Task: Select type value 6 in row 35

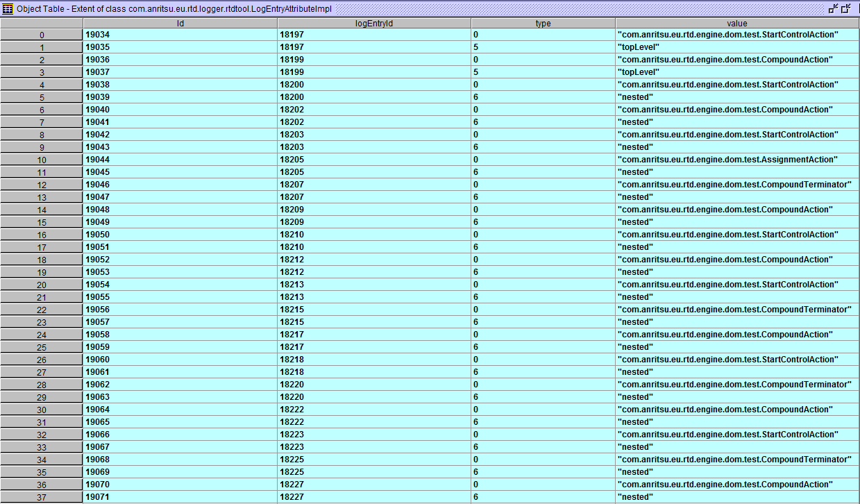Action: [543, 472]
